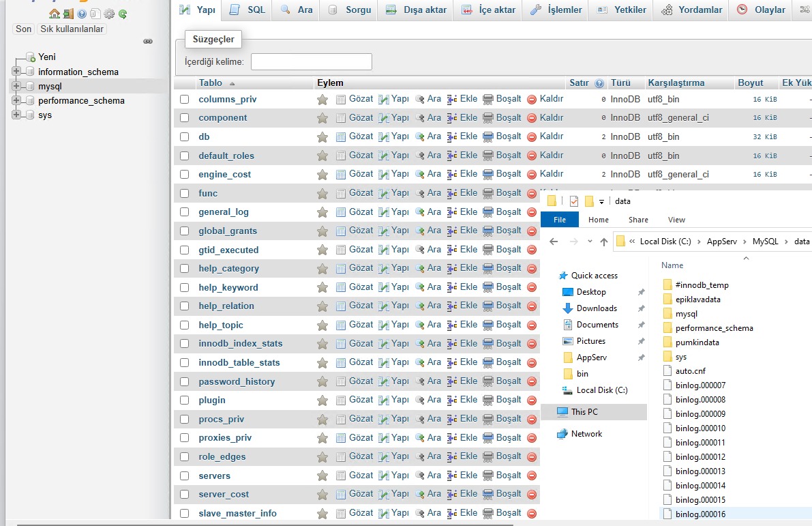Click the İçerdiği kelime filter field

(x=311, y=61)
